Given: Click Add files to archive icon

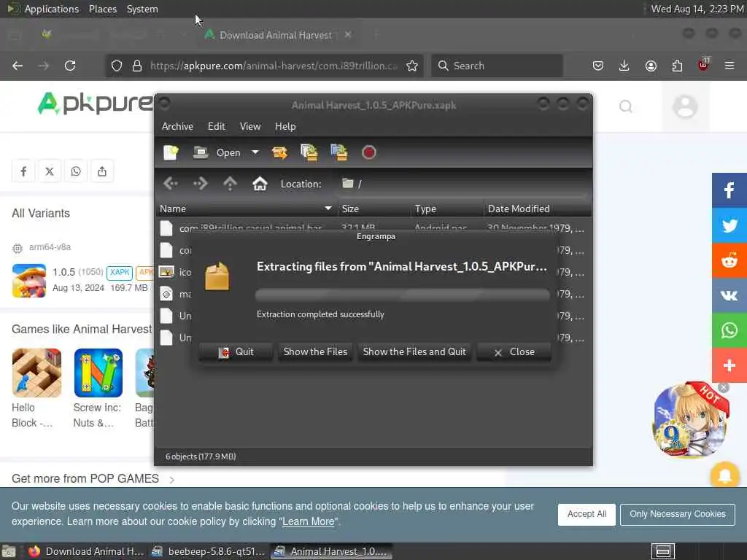Looking at the screenshot, I should point(309,152).
